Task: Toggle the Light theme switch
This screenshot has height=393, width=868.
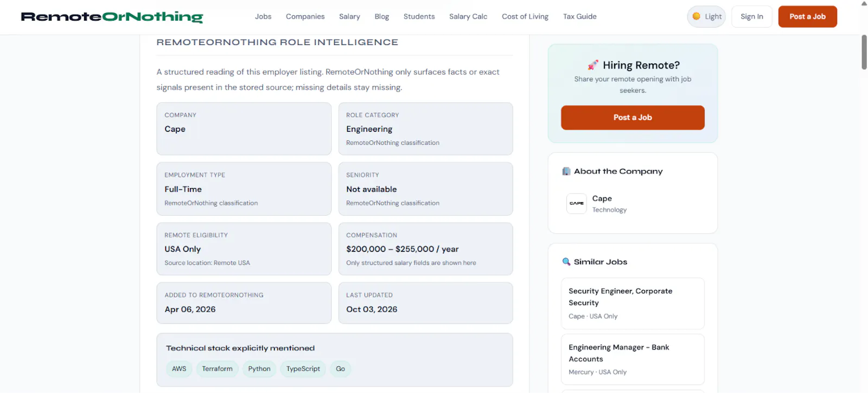Action: tap(706, 17)
